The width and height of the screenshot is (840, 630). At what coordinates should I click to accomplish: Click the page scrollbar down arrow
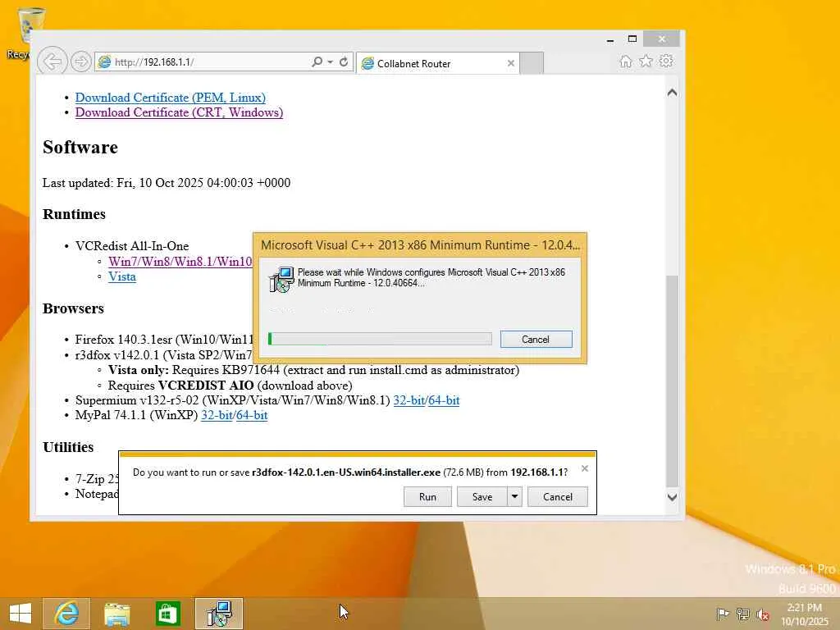(x=672, y=496)
